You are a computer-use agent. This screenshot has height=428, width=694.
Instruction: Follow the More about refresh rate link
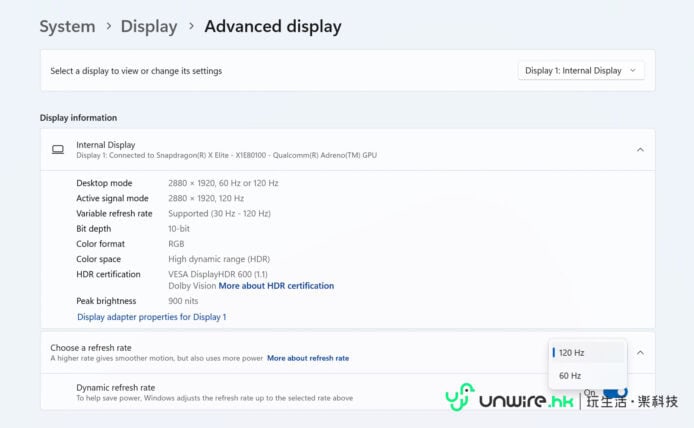click(308, 358)
